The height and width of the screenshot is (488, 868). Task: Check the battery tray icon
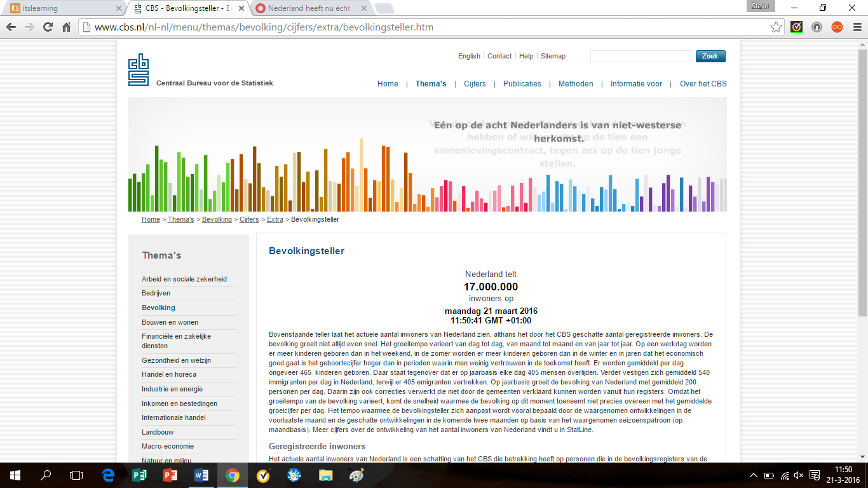pos(769,475)
